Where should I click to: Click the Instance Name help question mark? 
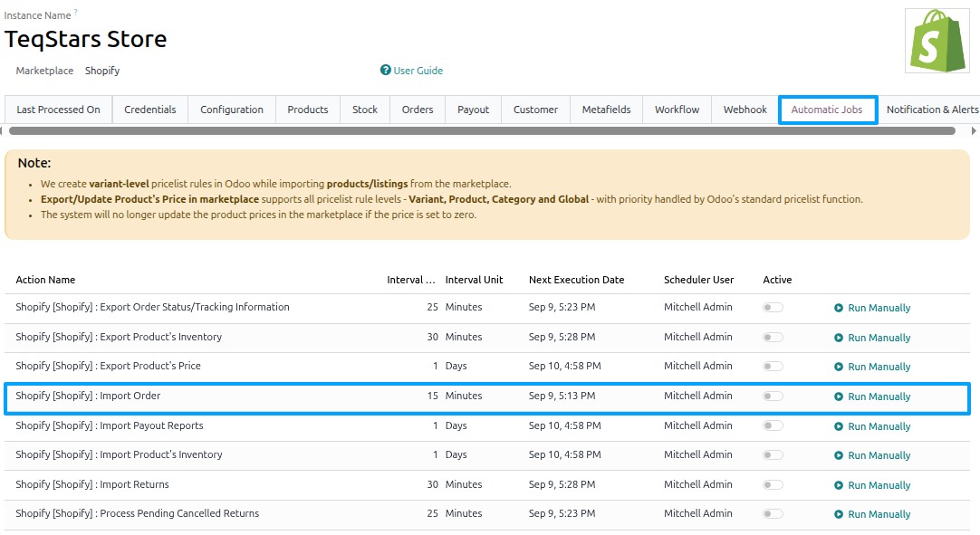[x=75, y=12]
